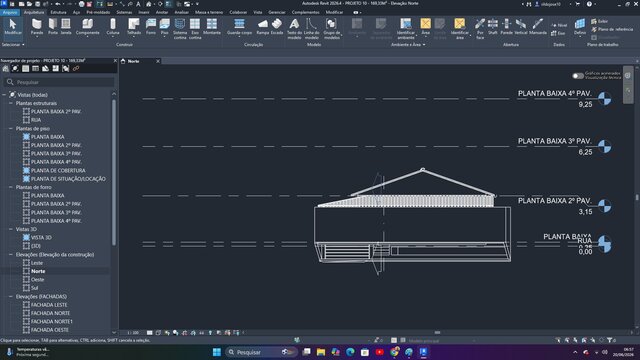Select the Sistema cortina tool

tap(180, 29)
